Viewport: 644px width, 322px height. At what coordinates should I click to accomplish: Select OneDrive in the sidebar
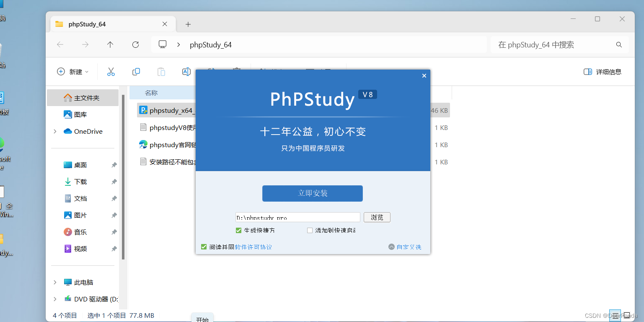[83, 131]
